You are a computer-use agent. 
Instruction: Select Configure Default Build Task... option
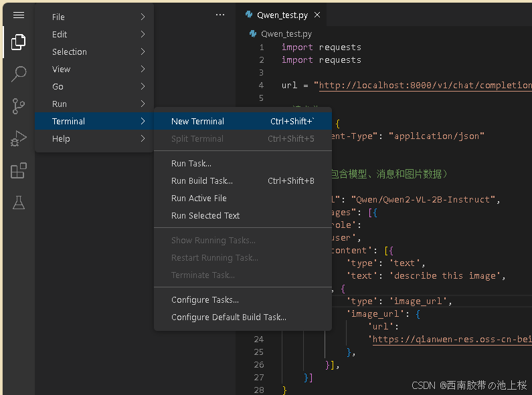pos(243,317)
